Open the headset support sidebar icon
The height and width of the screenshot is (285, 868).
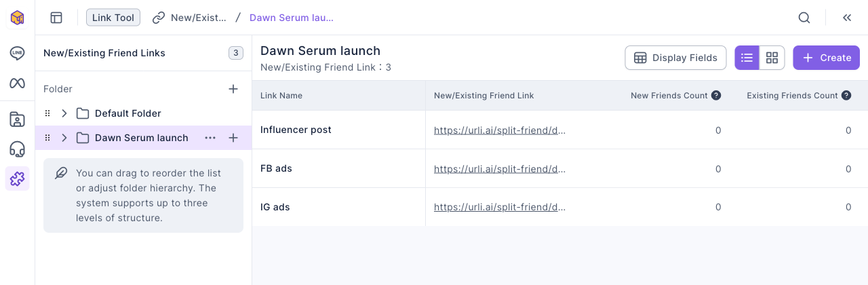click(17, 149)
